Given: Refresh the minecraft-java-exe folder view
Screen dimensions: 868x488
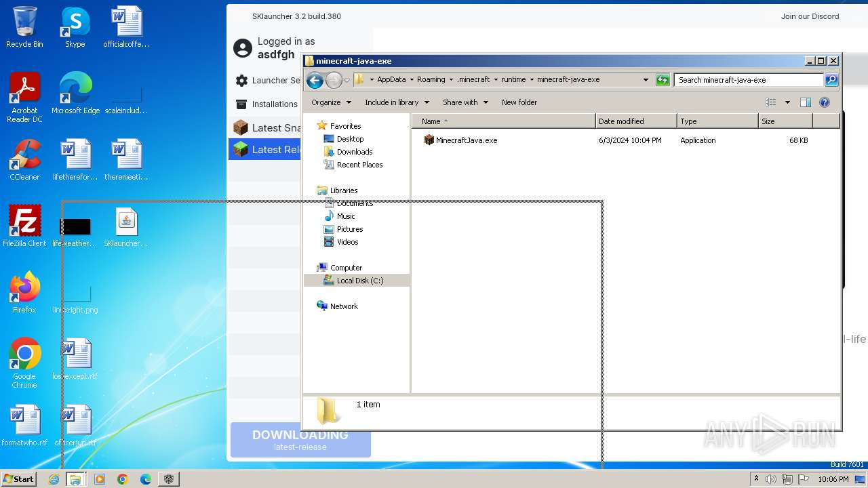Looking at the screenshot, I should 663,80.
